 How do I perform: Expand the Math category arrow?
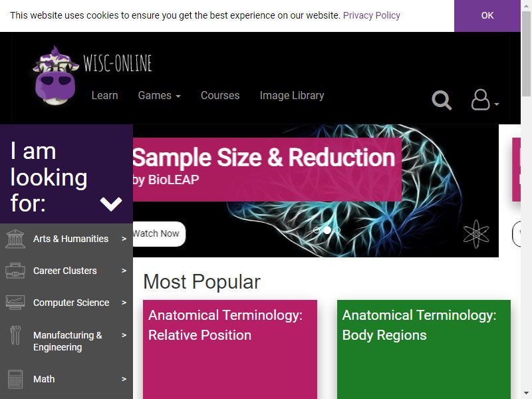[x=124, y=379]
